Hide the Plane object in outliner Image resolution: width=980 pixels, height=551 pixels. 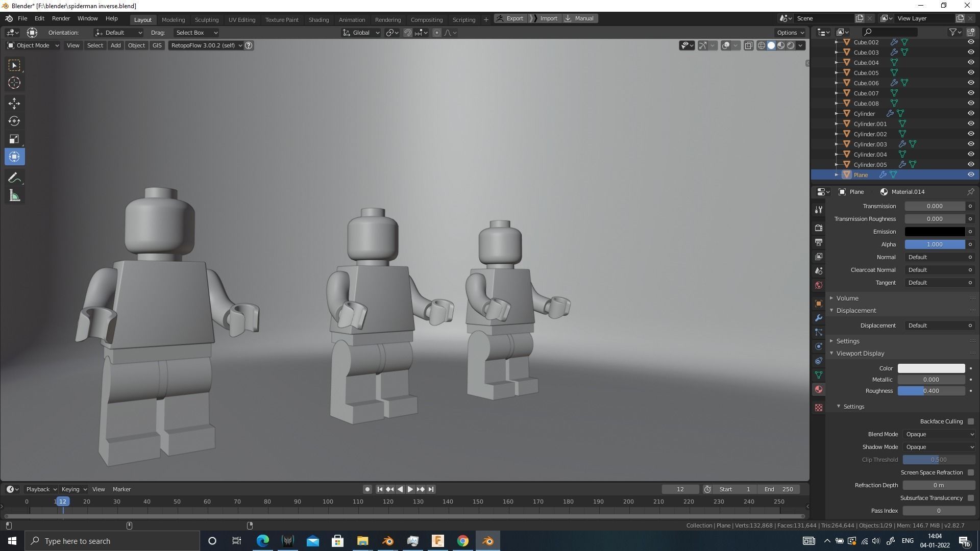coord(971,174)
